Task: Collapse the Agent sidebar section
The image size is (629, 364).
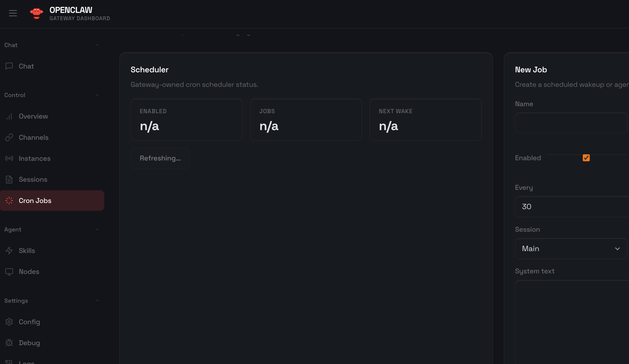Action: [97, 229]
